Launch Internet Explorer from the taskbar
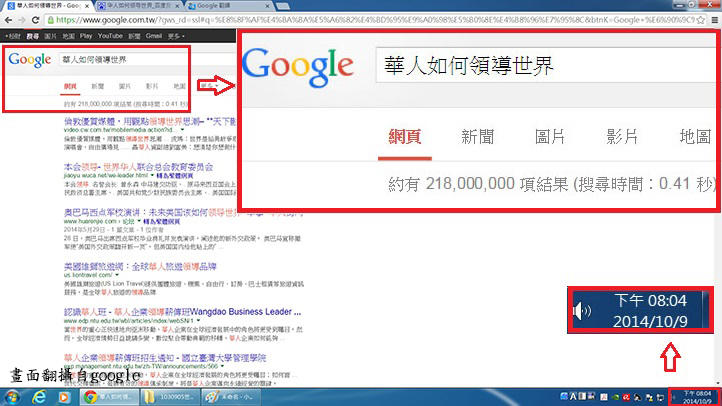This screenshot has width=722, height=406. tap(39, 397)
